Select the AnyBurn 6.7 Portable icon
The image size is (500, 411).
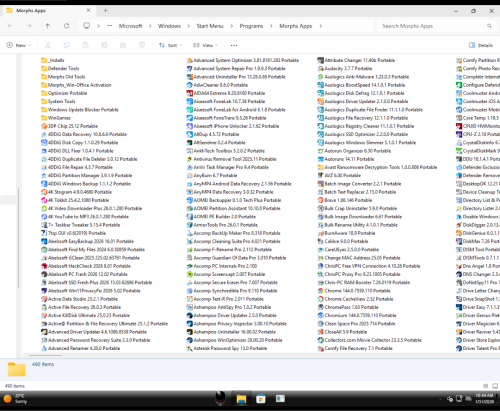click(189, 175)
